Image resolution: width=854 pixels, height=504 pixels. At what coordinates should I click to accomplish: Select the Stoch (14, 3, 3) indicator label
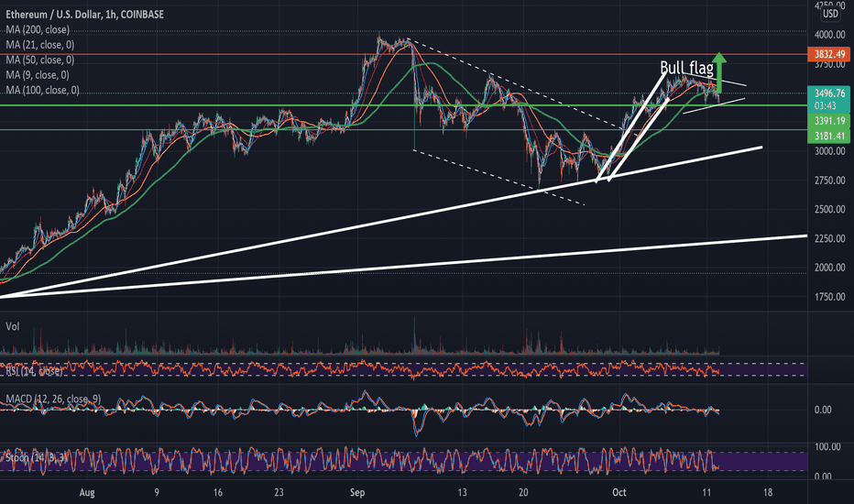tap(36, 457)
